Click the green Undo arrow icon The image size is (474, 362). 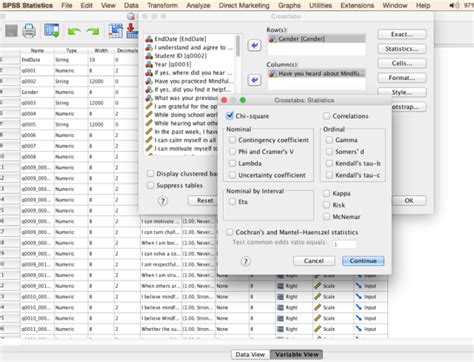pos(74,31)
